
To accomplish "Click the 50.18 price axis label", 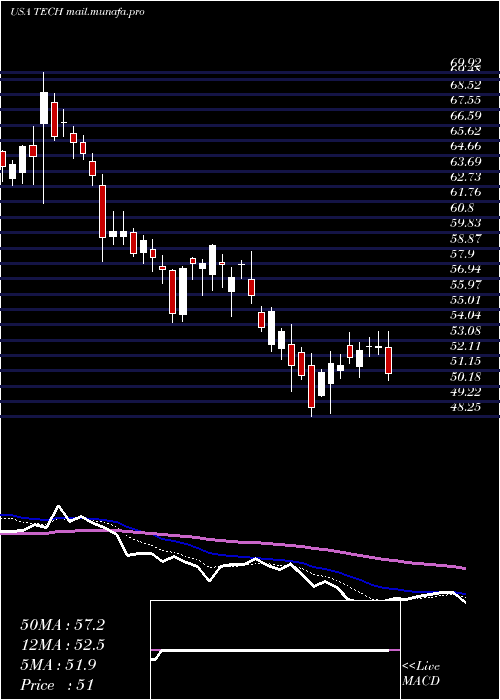I will (465, 376).
